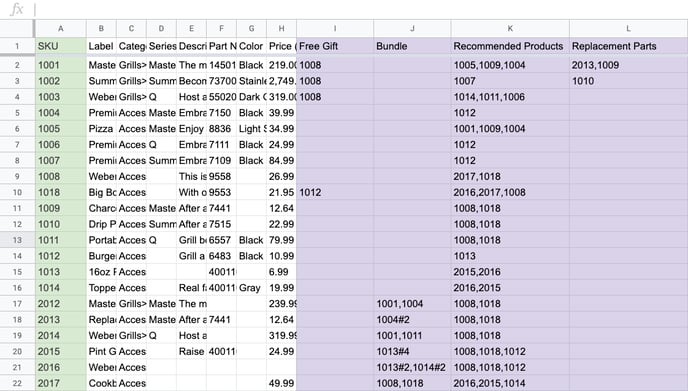Click part number cell '8836'
This screenshot has height=391, width=688.
coord(221,129)
